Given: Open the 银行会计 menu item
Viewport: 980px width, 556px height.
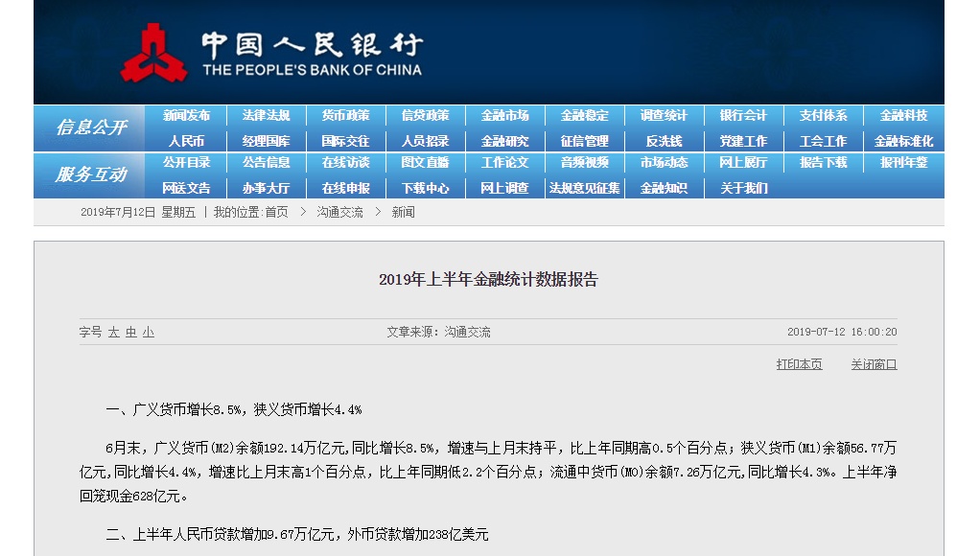Looking at the screenshot, I should 744,116.
